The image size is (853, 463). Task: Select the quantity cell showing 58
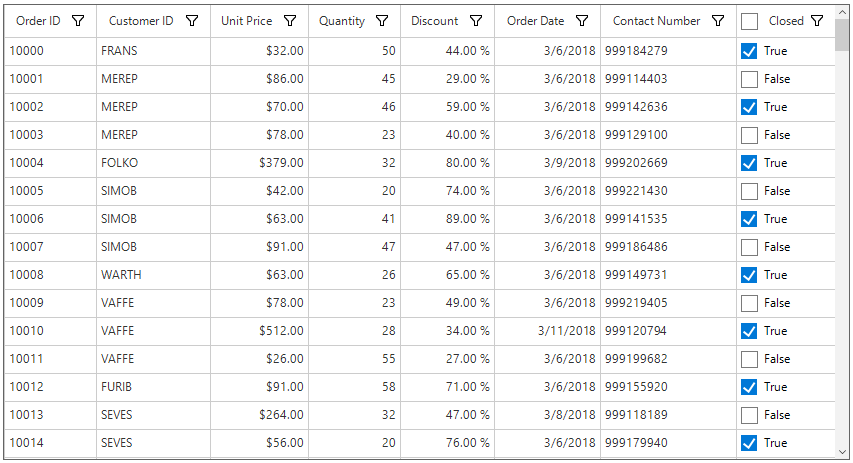coord(355,387)
